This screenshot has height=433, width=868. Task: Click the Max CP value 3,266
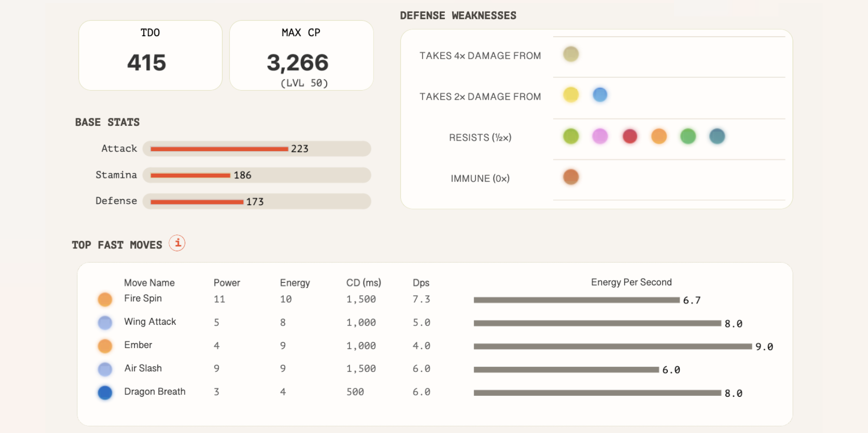(298, 63)
